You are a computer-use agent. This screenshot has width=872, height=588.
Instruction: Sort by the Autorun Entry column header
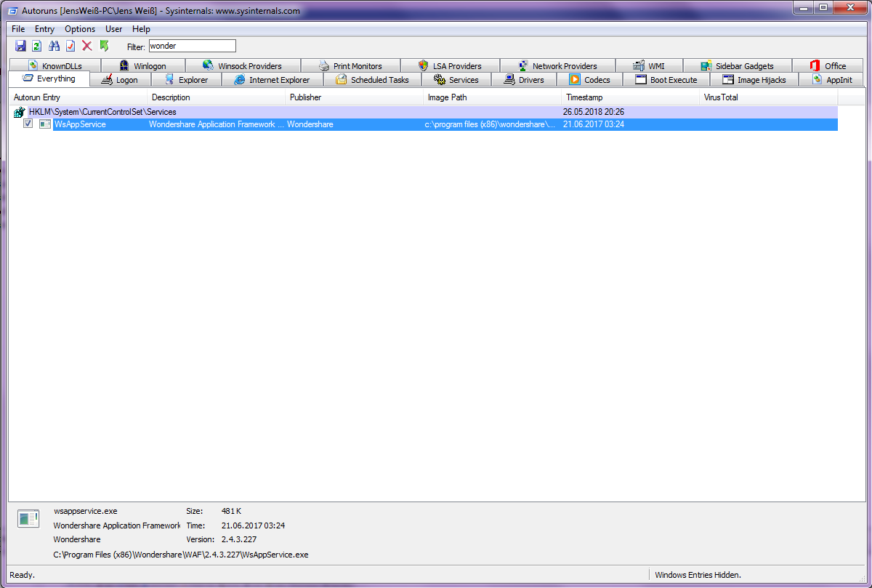(78, 97)
